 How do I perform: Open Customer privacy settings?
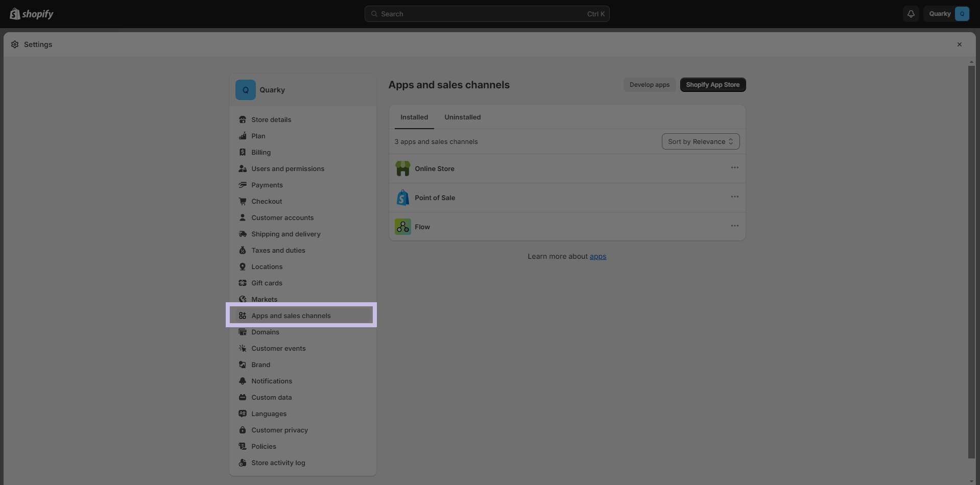279,430
